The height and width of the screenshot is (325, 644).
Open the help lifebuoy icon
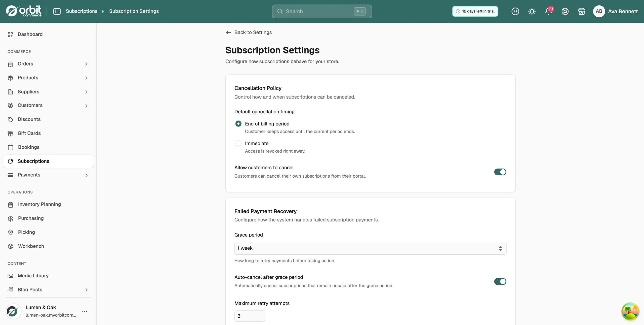tap(565, 11)
